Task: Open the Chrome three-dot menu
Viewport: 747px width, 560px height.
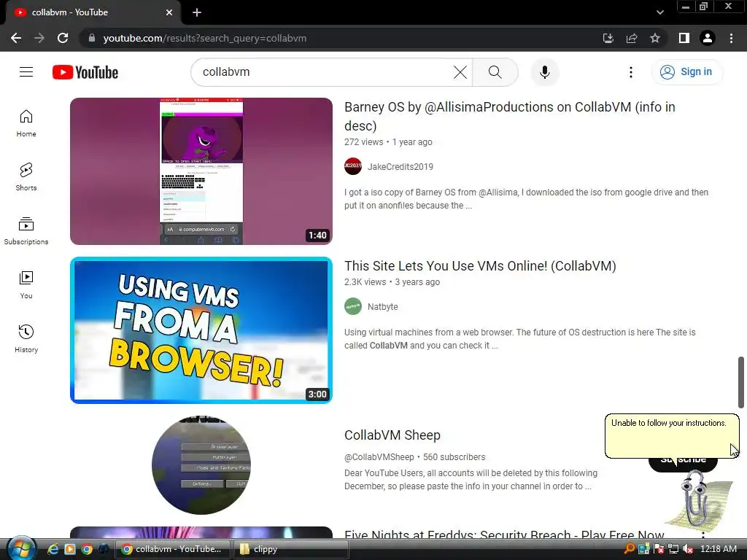Action: click(x=731, y=38)
